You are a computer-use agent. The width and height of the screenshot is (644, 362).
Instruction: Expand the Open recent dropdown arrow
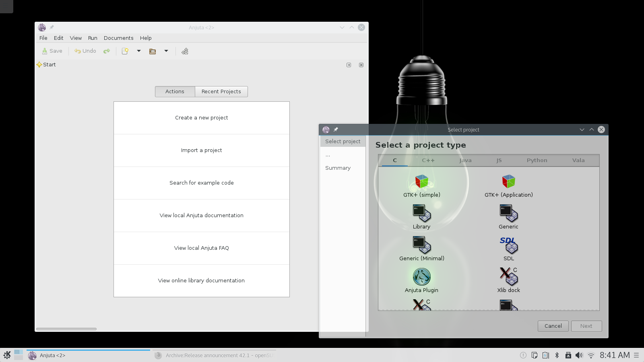(x=166, y=51)
